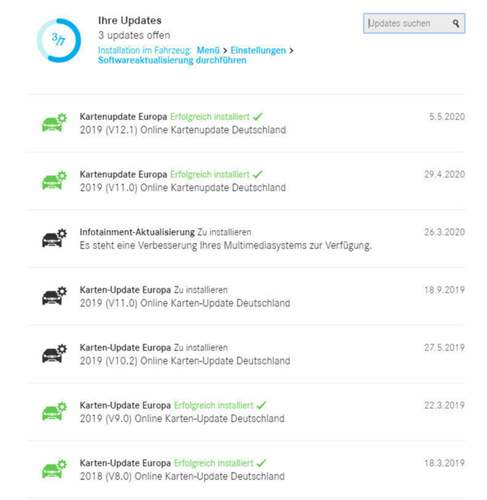The image size is (487, 500).
Task: Click the 3/7 updates progress circle
Action: click(59, 40)
